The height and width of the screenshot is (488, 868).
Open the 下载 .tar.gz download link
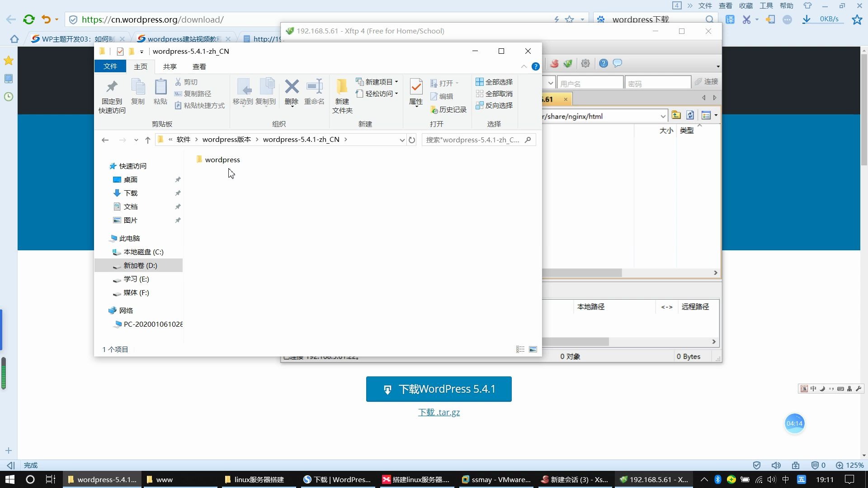pos(439,412)
